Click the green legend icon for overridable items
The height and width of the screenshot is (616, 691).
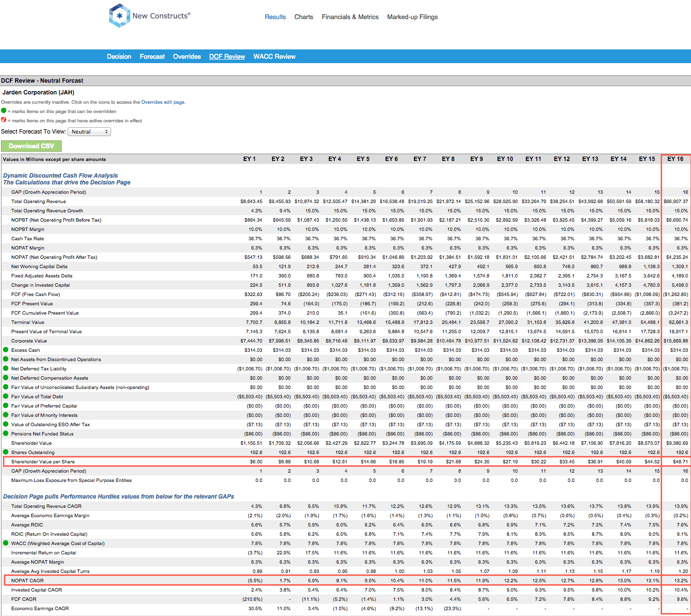[4, 111]
